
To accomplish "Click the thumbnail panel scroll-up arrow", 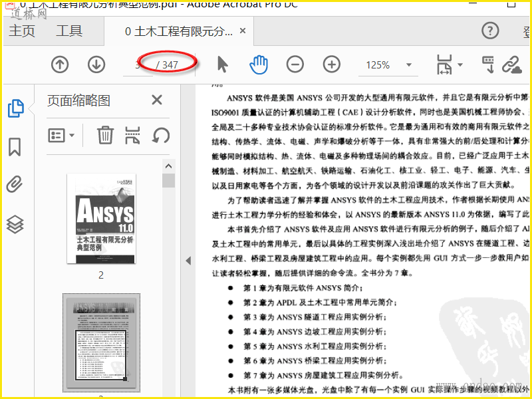I will point(168,166).
